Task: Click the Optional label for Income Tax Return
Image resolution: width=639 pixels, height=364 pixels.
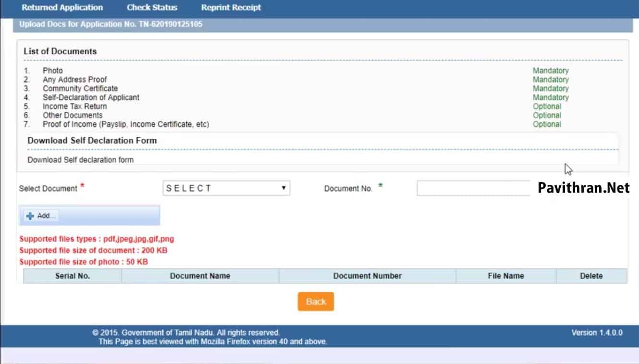Action: [x=547, y=106]
